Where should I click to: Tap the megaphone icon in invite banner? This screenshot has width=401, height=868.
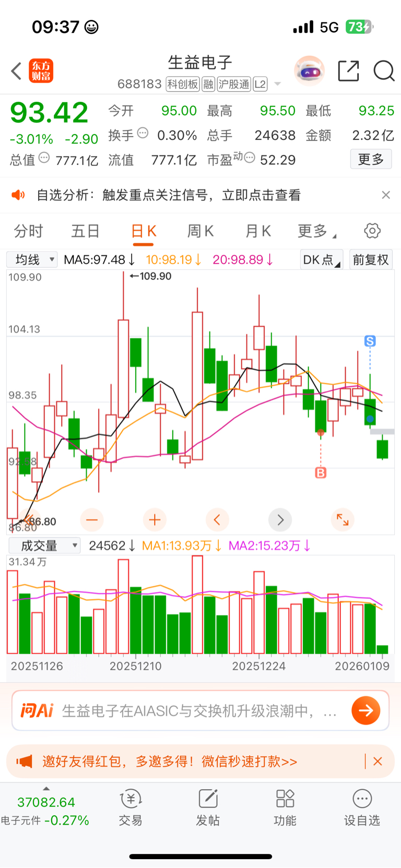[x=24, y=762]
